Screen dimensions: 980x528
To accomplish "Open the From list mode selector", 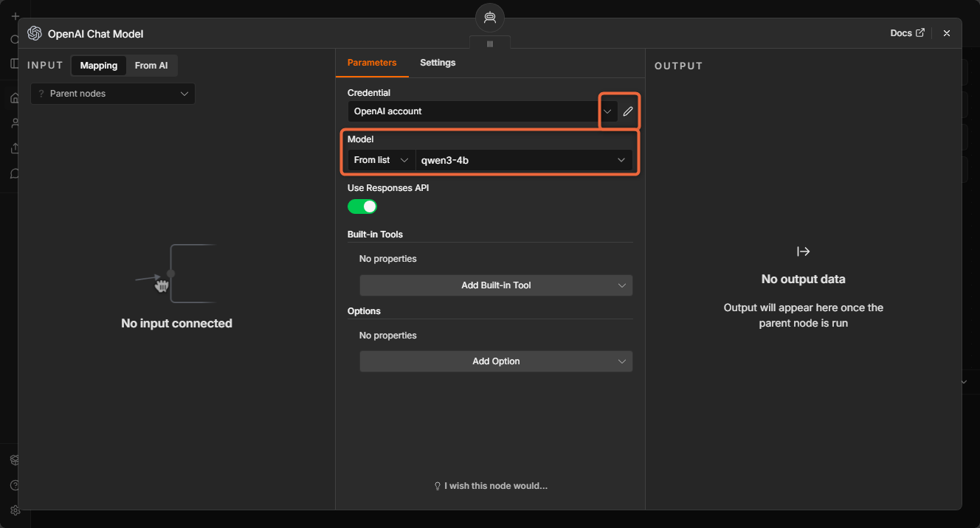I will [382, 160].
